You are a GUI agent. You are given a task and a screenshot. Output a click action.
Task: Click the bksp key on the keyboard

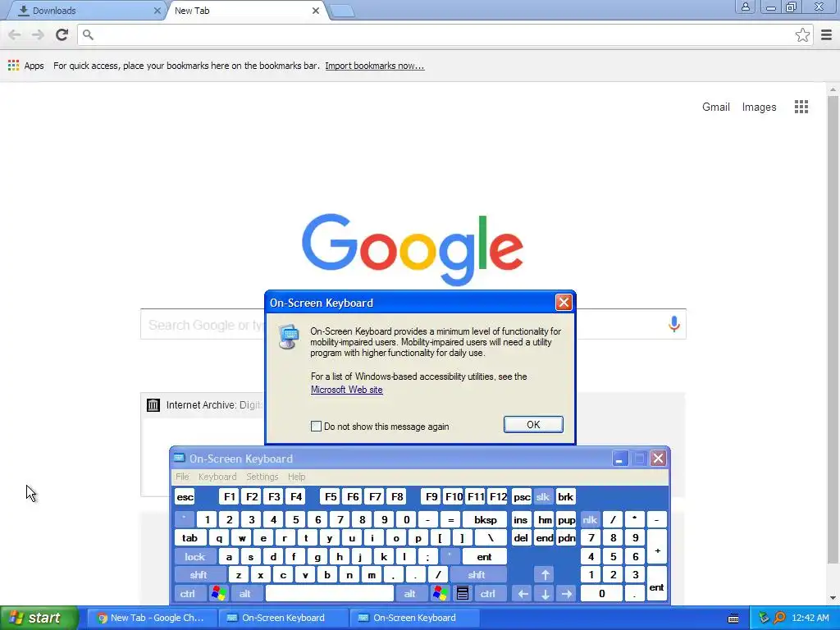point(485,519)
